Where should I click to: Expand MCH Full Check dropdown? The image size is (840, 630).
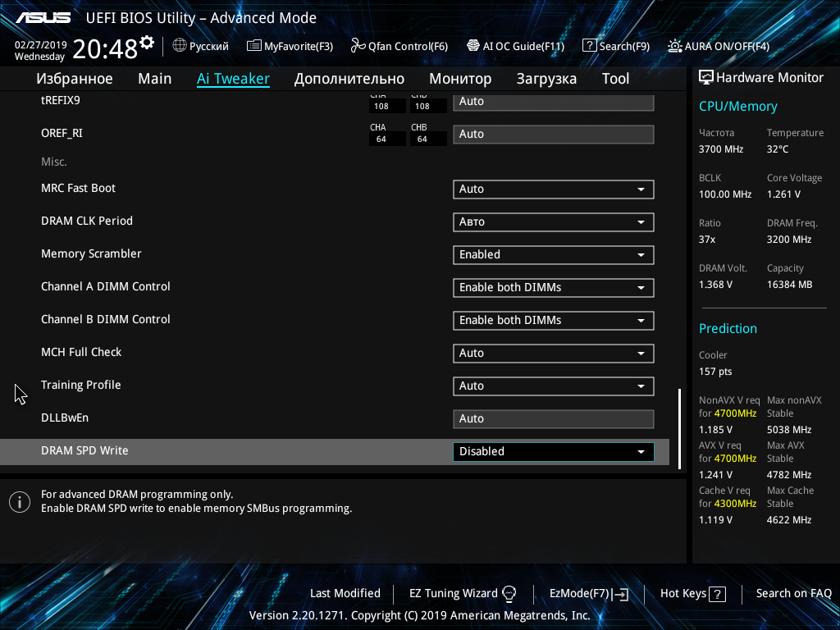[x=554, y=353]
